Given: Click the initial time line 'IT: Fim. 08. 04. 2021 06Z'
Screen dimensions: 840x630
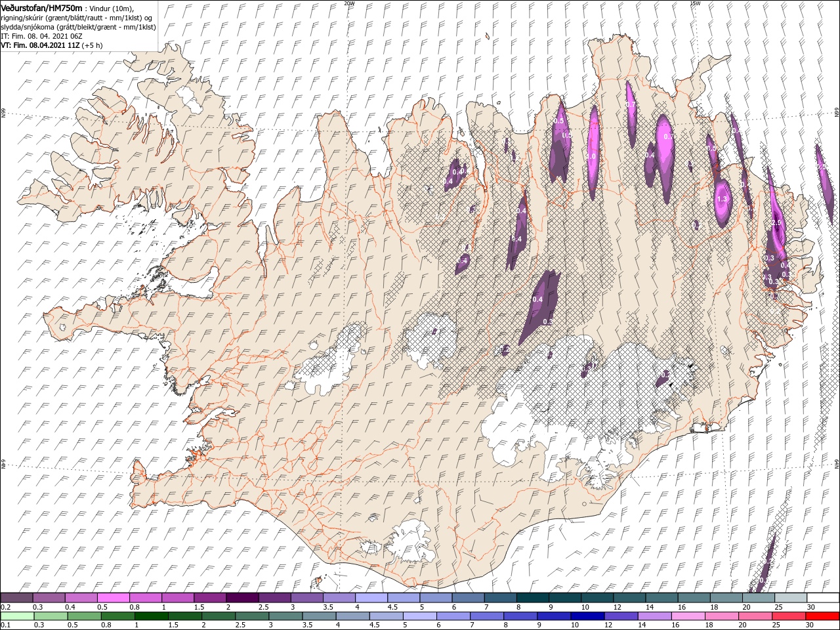Looking at the screenshot, I should [x=43, y=36].
